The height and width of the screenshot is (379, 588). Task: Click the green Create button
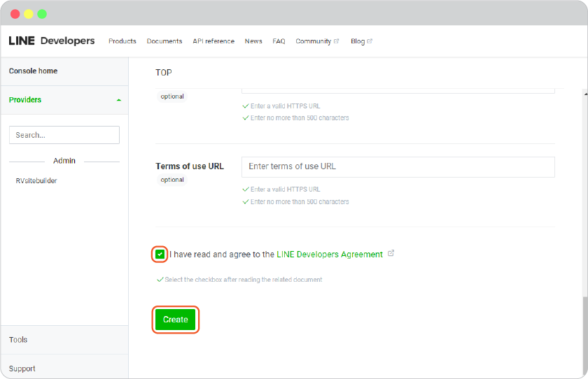[176, 320]
